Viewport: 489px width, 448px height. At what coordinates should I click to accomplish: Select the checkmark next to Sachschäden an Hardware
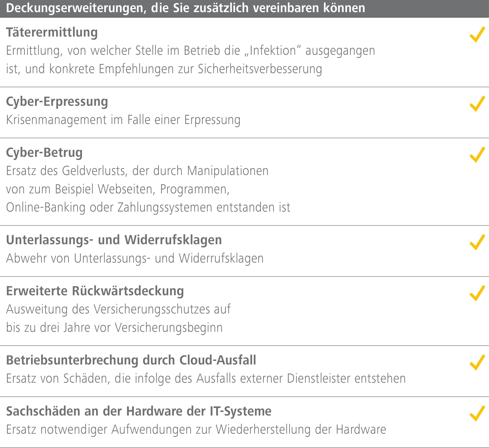(x=477, y=413)
